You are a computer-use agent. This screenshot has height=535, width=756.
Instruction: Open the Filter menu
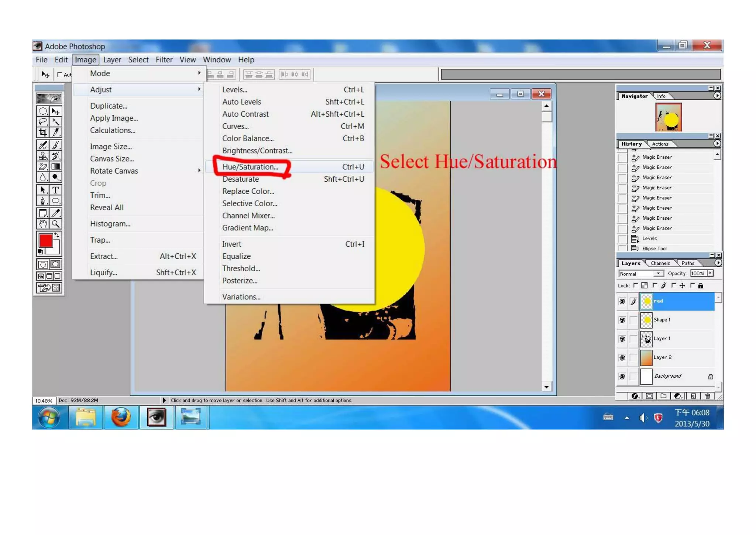164,60
